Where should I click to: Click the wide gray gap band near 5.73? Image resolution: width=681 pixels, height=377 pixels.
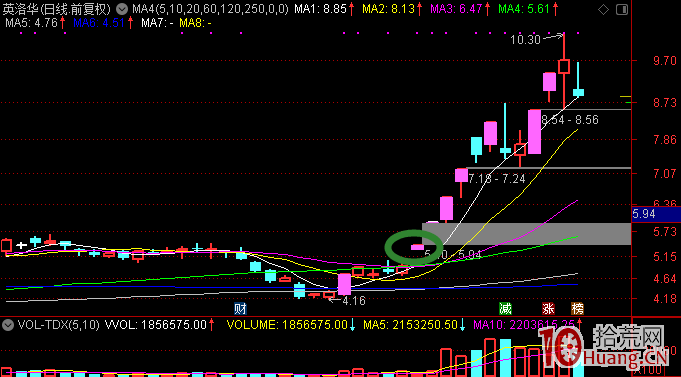526,234
